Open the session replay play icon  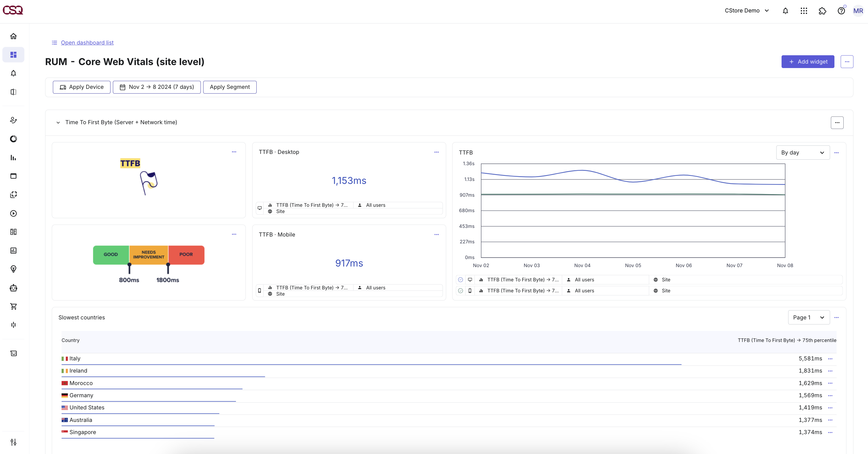pyautogui.click(x=13, y=213)
